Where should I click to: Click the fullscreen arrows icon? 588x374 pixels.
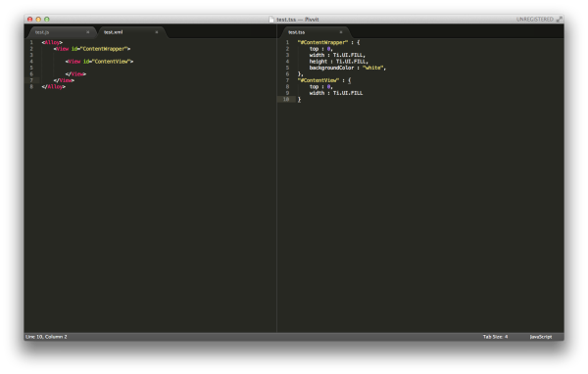[560, 20]
